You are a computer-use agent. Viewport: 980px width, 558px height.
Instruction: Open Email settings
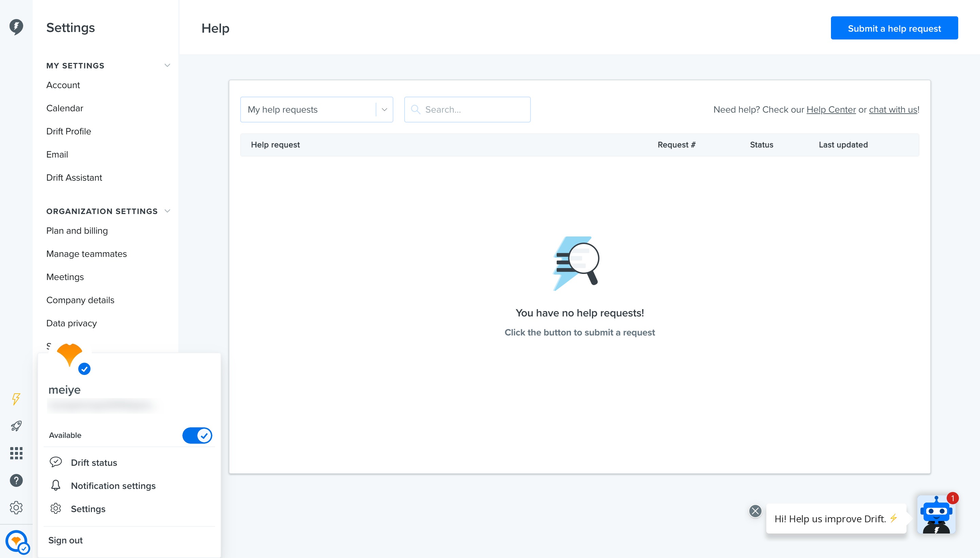(57, 154)
